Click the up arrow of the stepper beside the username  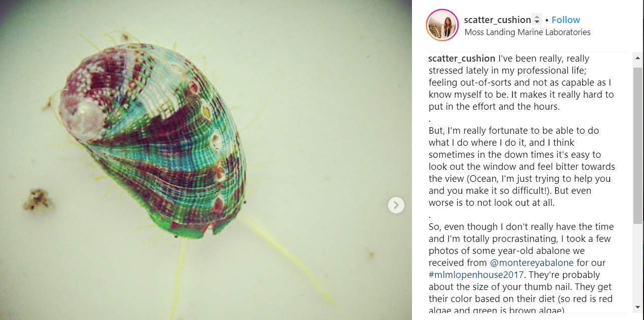537,17
